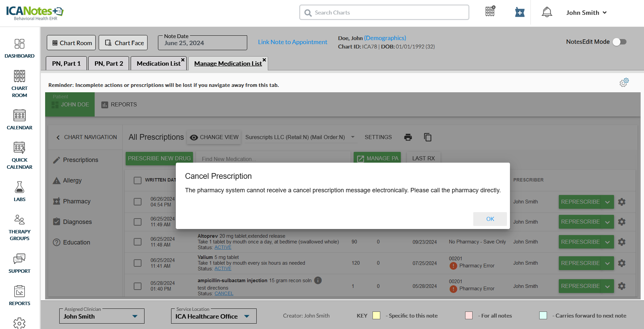Viewport: 644px width, 329px height.
Task: Click the gear icon in Valium row
Action: tap(622, 263)
